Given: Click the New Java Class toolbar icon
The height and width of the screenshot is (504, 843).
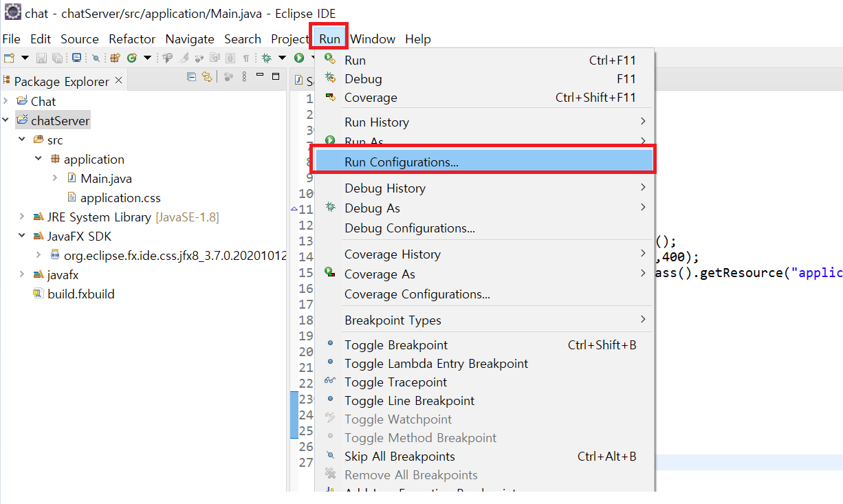Looking at the screenshot, I should click(131, 58).
